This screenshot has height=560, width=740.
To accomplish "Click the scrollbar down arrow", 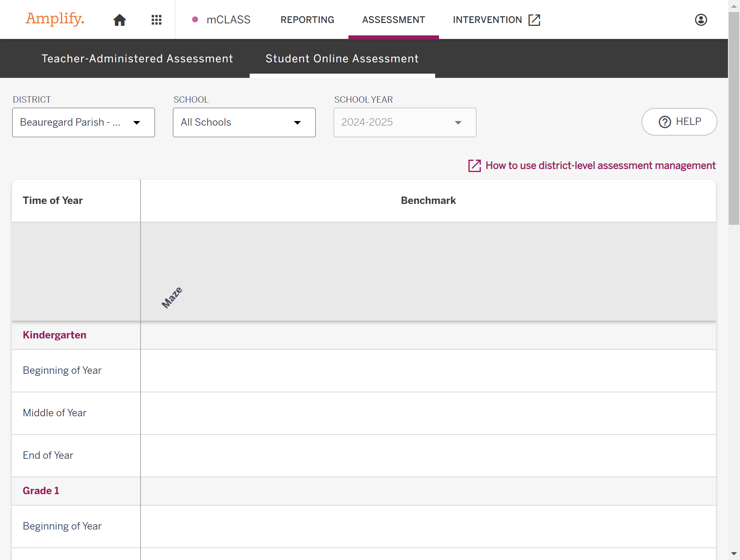I will click(734, 554).
